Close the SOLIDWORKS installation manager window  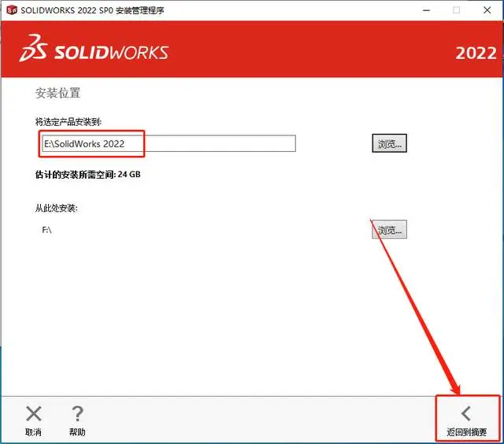click(x=487, y=10)
